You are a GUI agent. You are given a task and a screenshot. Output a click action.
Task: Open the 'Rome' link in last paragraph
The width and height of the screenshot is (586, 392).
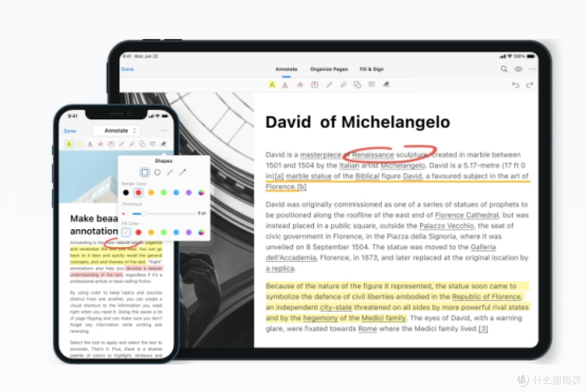point(367,329)
